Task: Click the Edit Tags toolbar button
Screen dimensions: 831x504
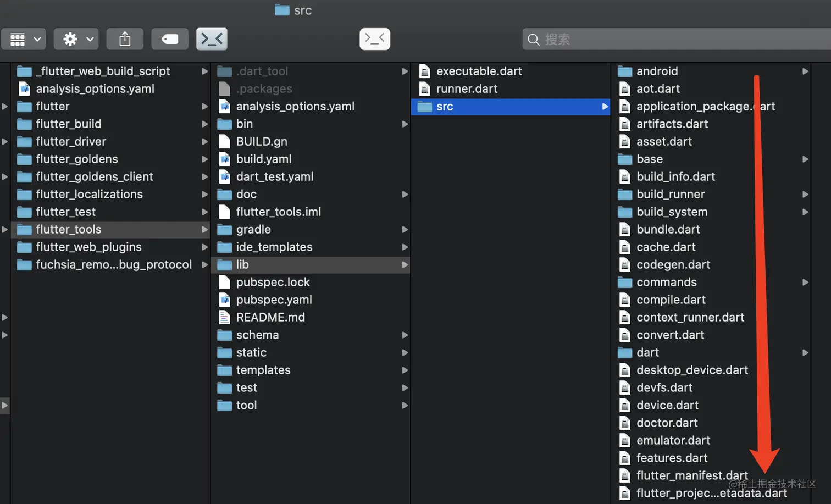Action: pyautogui.click(x=170, y=39)
